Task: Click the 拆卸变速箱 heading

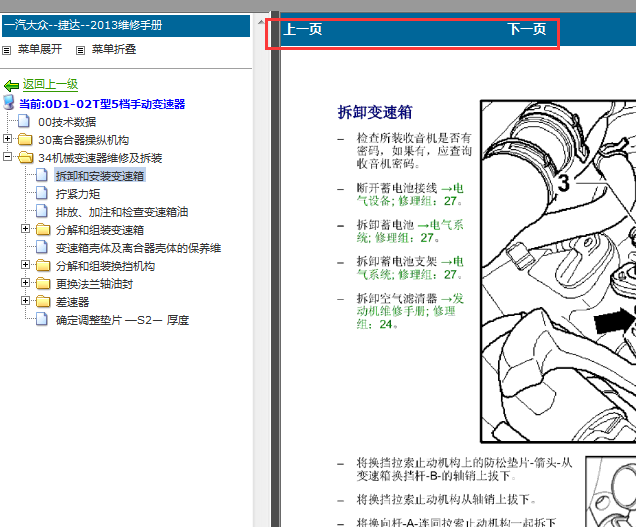Action: point(375,112)
